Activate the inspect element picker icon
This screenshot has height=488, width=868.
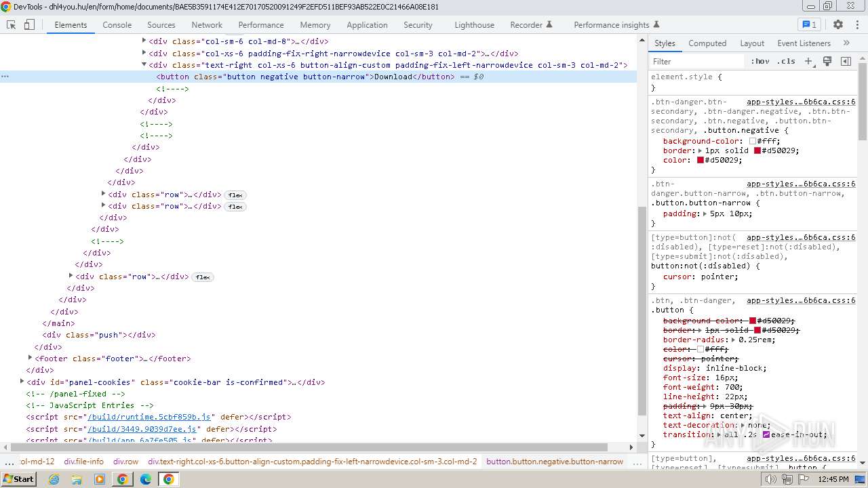(x=12, y=24)
